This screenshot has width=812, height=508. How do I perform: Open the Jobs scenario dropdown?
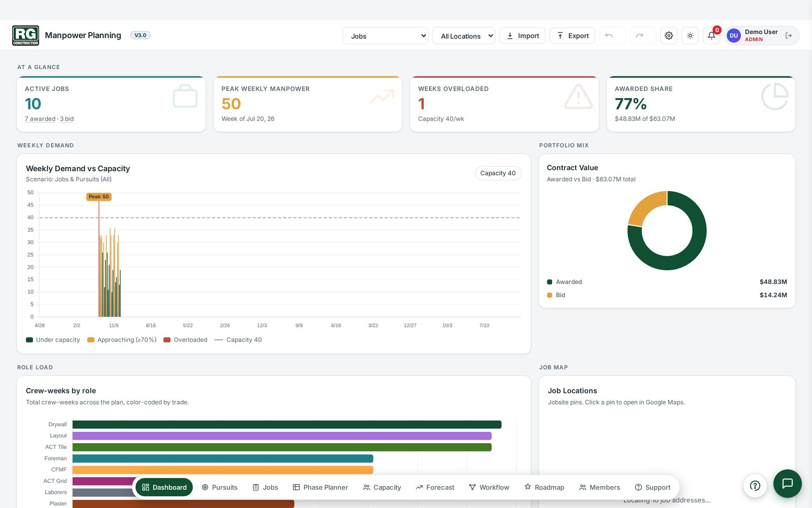coord(385,36)
